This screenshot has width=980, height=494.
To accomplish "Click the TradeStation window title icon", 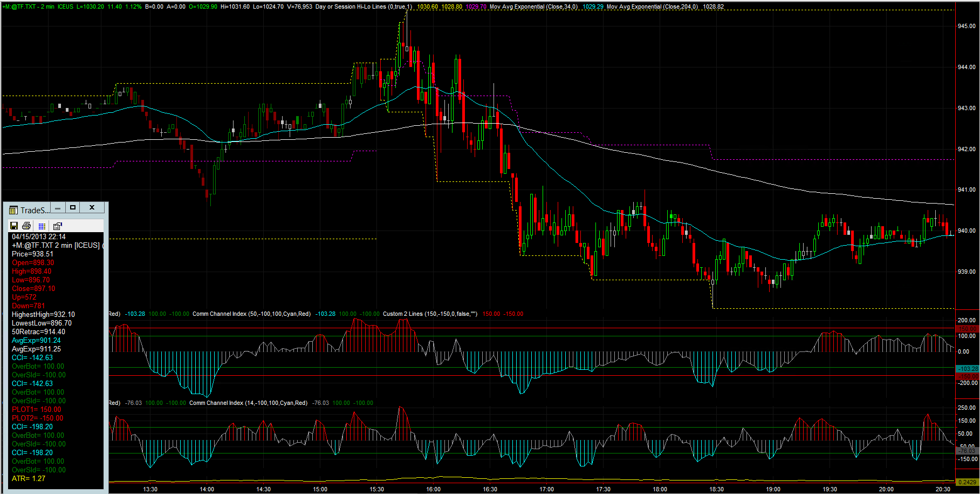I will click(x=13, y=210).
